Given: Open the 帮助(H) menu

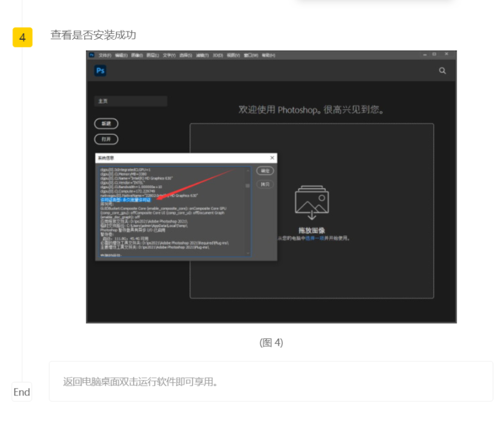Looking at the screenshot, I should click(269, 55).
